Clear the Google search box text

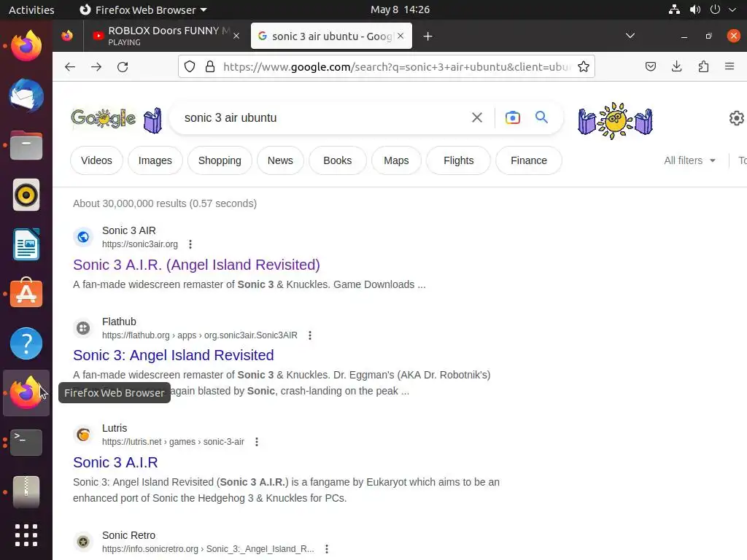point(477,117)
